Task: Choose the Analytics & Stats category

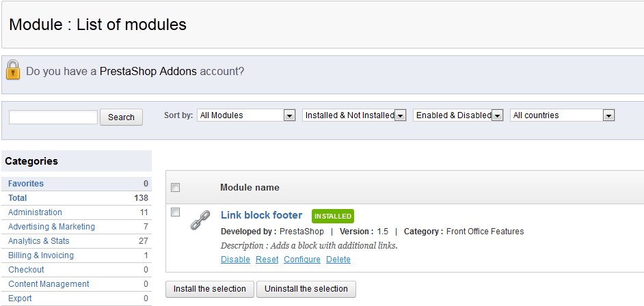Action: click(38, 241)
